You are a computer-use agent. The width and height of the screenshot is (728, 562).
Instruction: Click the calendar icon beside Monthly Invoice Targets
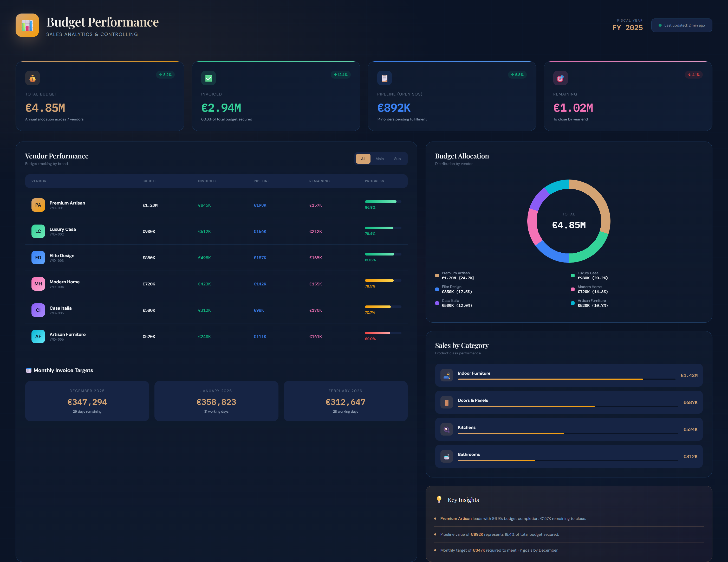[29, 370]
